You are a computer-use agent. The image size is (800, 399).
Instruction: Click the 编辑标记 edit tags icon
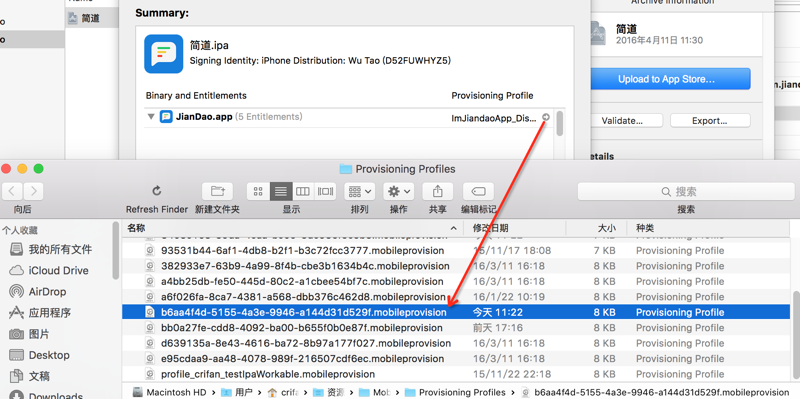pos(478,191)
